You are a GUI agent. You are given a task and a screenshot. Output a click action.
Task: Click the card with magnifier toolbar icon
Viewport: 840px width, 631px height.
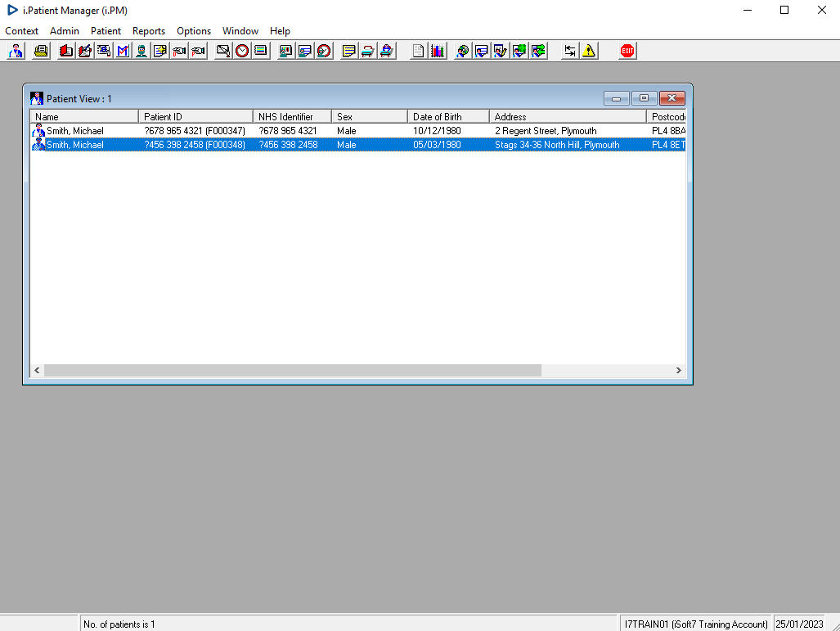click(x=104, y=51)
